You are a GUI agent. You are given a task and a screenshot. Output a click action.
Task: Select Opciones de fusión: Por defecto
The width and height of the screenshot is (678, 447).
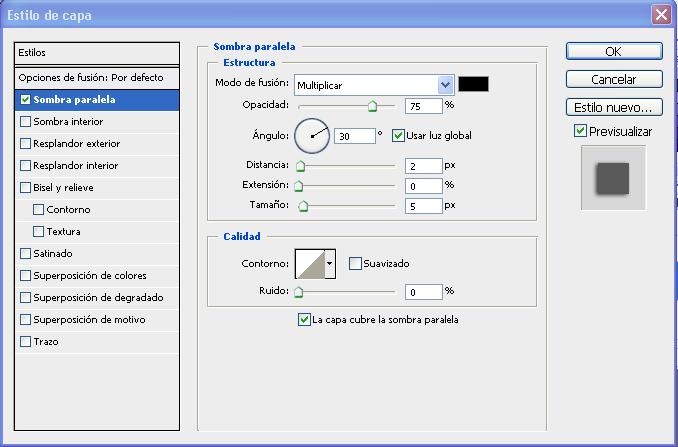[90, 77]
